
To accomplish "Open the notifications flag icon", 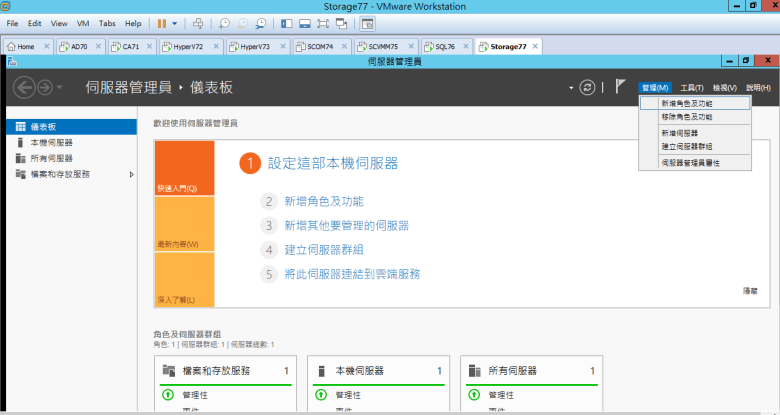I will click(620, 87).
